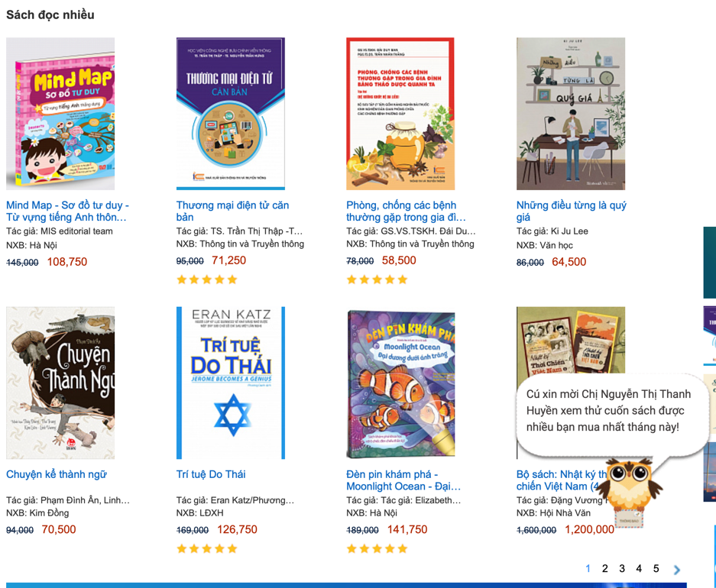The height and width of the screenshot is (588, 716).
Task: Open Moonlight Ocean clownfish book cover
Action: (400, 383)
